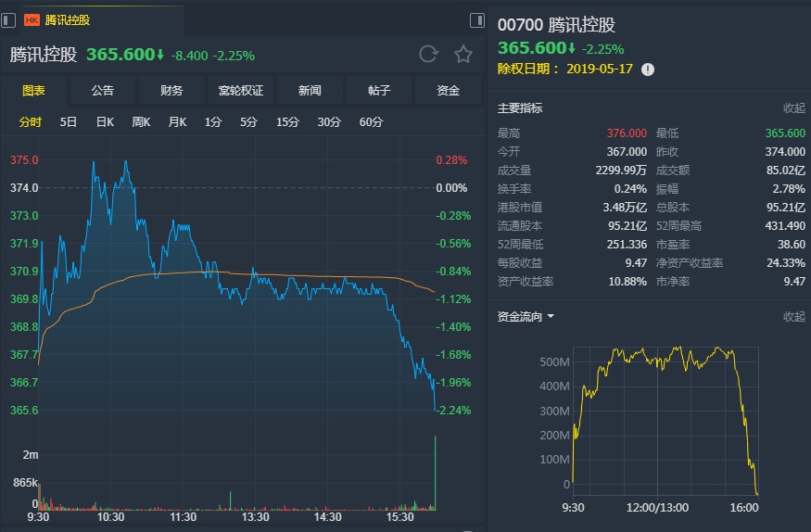Image resolution: width=811 pixels, height=532 pixels.
Task: Click the 港股市值 value 3.48万亿
Action: pos(625,208)
